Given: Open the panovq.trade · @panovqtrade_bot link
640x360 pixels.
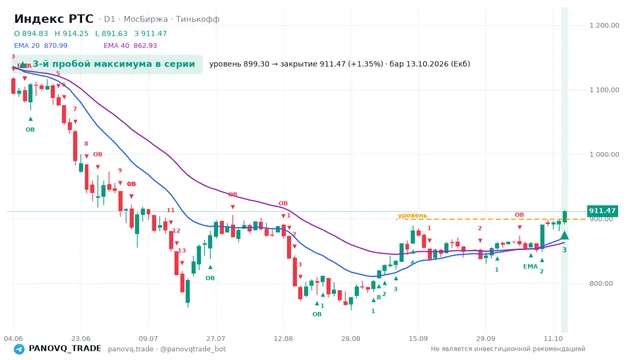Looking at the screenshot, I should pyautogui.click(x=167, y=349).
